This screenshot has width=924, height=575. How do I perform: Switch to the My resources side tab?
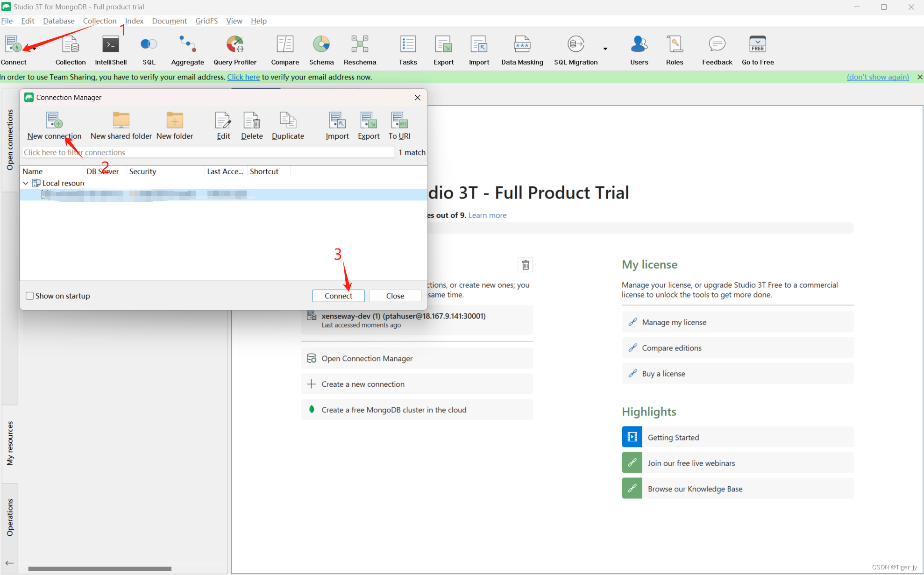[10, 443]
